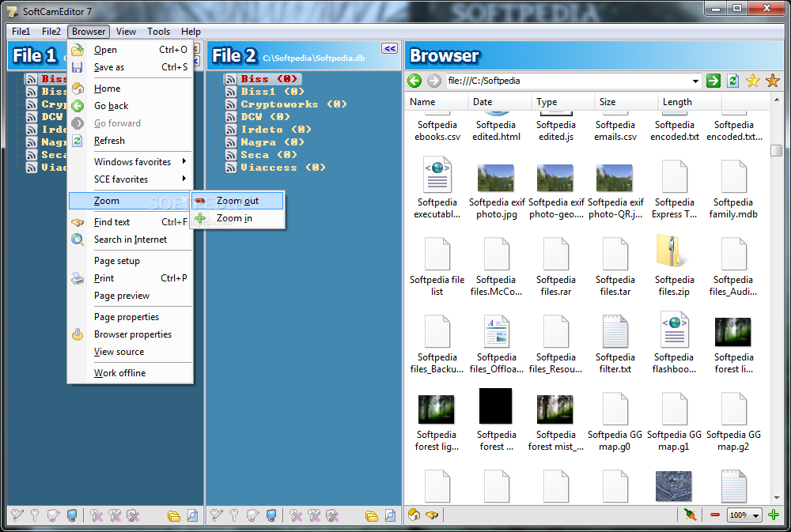Open the Help menu
Viewport: 791px width, 532px height.
(x=191, y=32)
